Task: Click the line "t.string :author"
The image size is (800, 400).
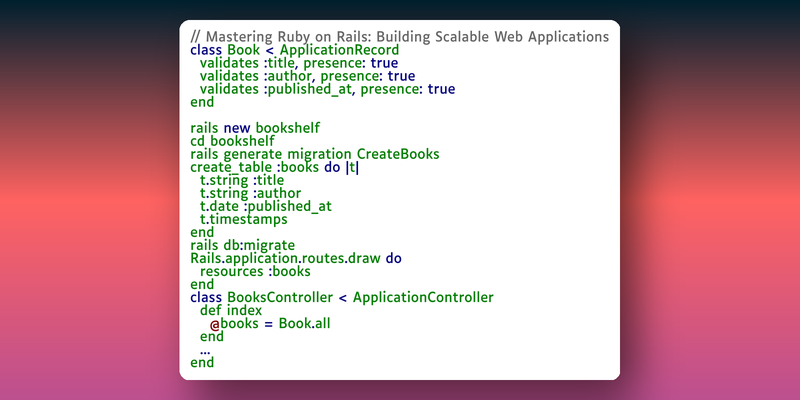Action: (251, 193)
